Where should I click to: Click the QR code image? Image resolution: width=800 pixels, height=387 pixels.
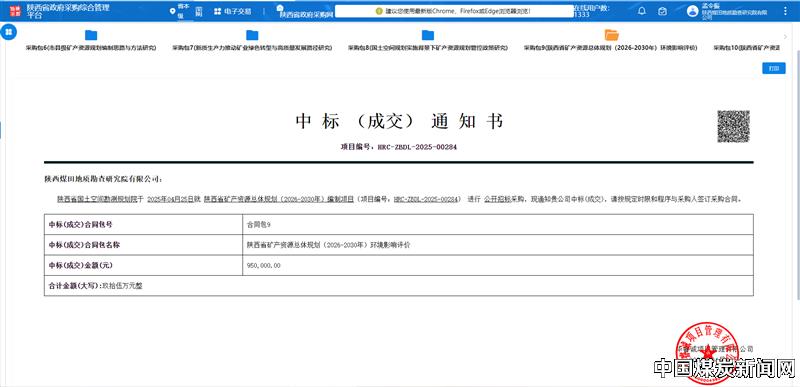[733, 126]
